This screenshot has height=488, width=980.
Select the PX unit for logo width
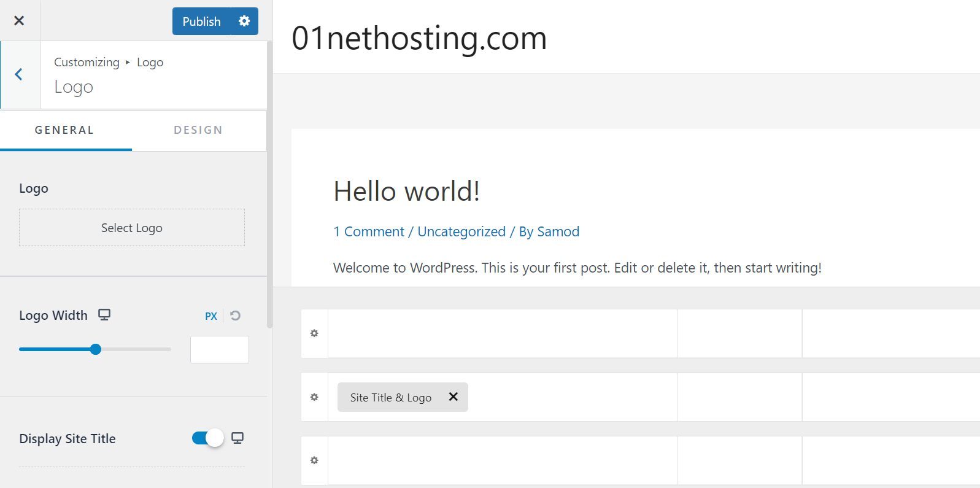pyautogui.click(x=211, y=316)
